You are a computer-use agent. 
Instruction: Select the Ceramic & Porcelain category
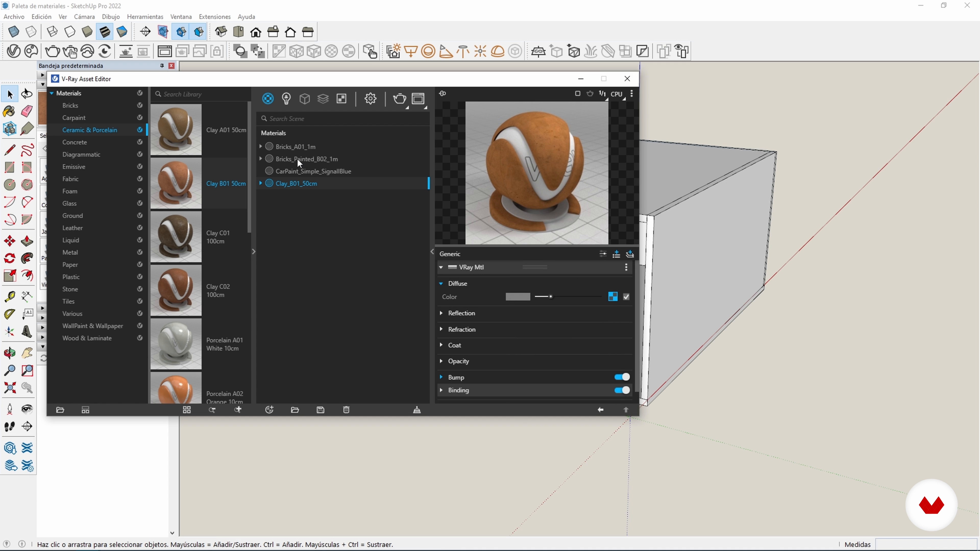(x=90, y=130)
